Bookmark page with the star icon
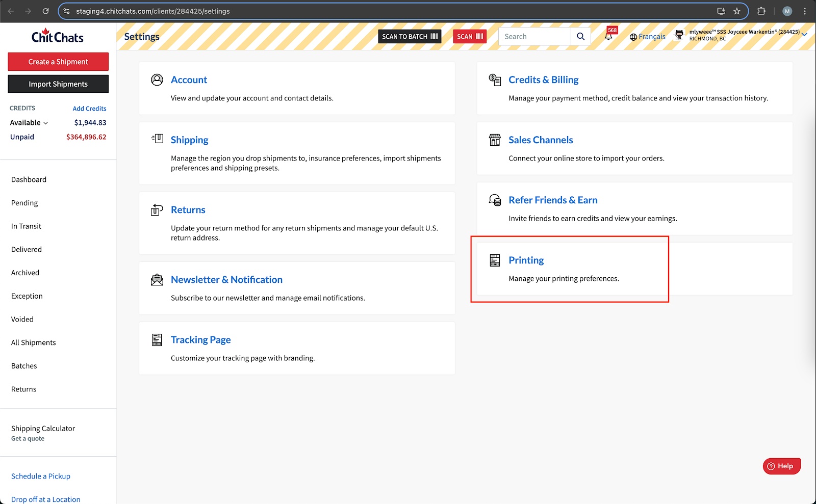This screenshot has height=504, width=816. click(x=736, y=11)
